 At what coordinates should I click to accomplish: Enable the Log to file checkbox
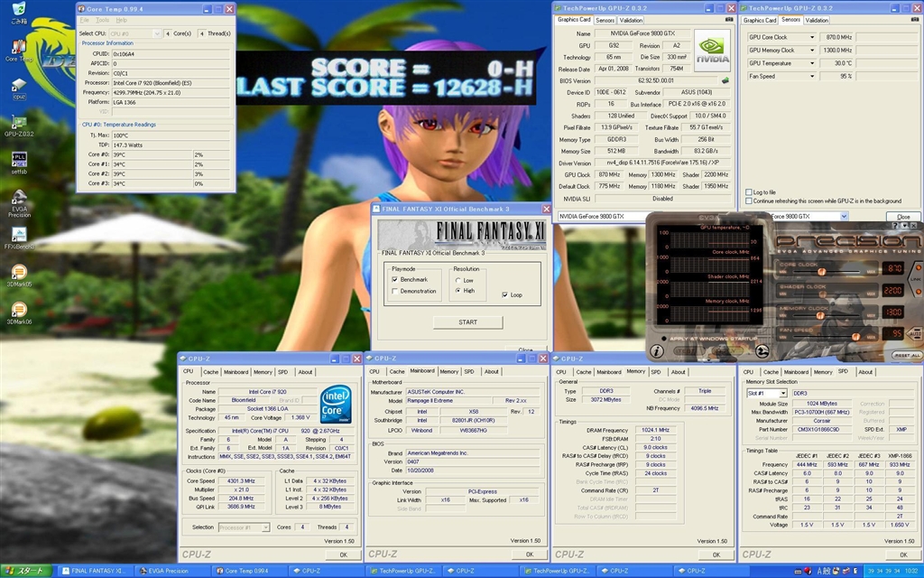748,192
